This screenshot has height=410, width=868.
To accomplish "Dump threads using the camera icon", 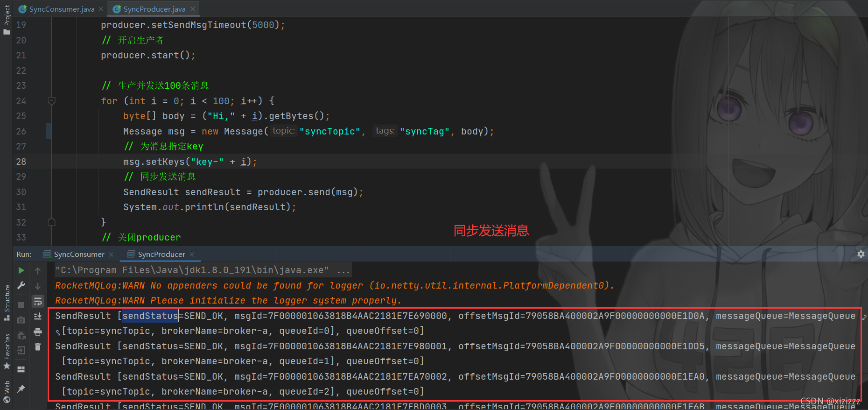I will tap(21, 320).
